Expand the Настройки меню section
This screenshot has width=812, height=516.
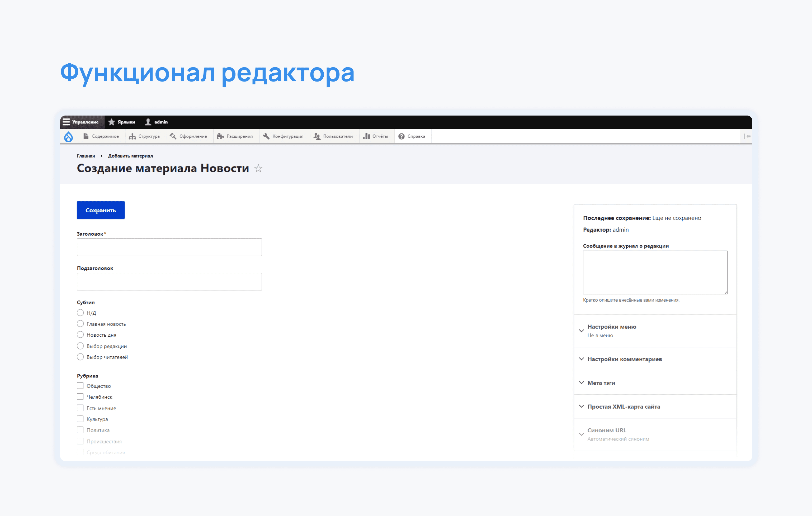[611, 327]
